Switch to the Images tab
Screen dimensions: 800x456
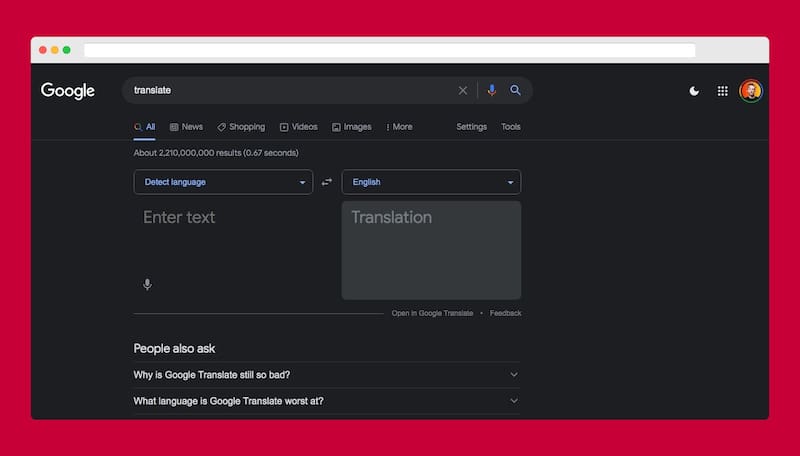click(x=352, y=127)
